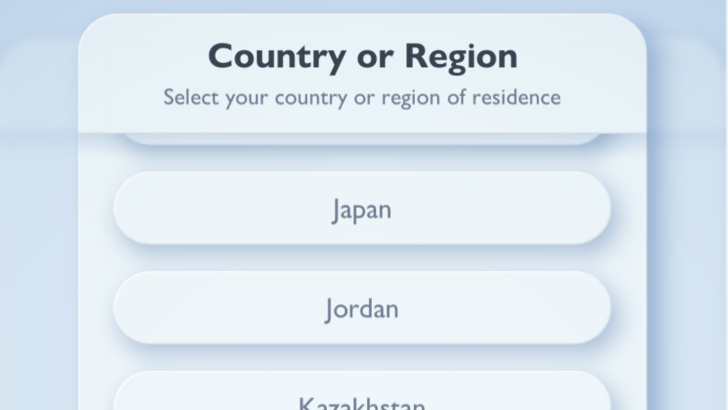Tap the Kazakhstan list entry
728x410 pixels.
(362, 398)
